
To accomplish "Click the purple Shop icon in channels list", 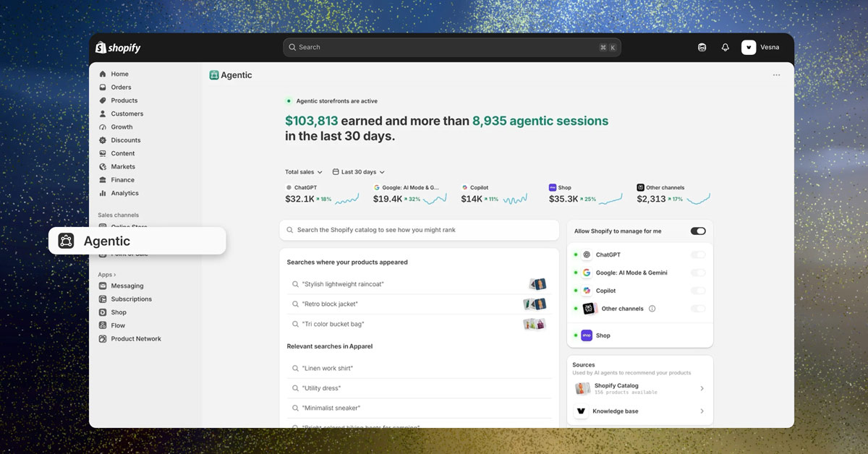I will [587, 335].
